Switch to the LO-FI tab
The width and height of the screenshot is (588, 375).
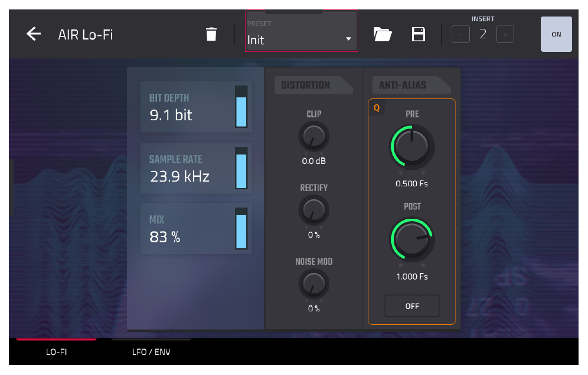tap(56, 352)
